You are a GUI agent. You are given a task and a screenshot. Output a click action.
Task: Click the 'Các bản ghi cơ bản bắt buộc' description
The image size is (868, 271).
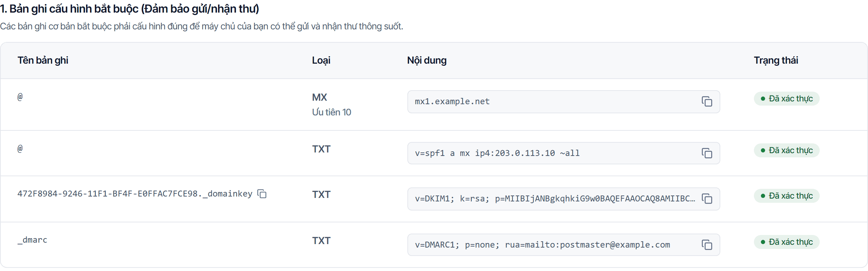(202, 27)
